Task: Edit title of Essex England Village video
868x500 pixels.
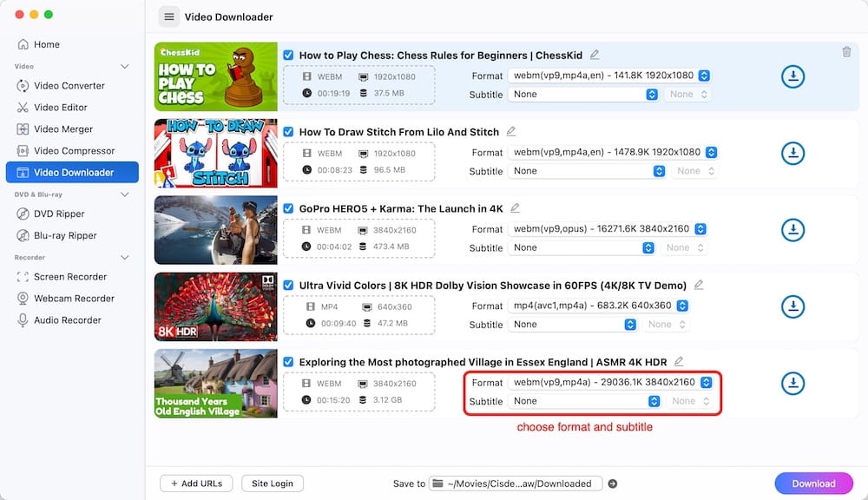Action: (x=679, y=361)
